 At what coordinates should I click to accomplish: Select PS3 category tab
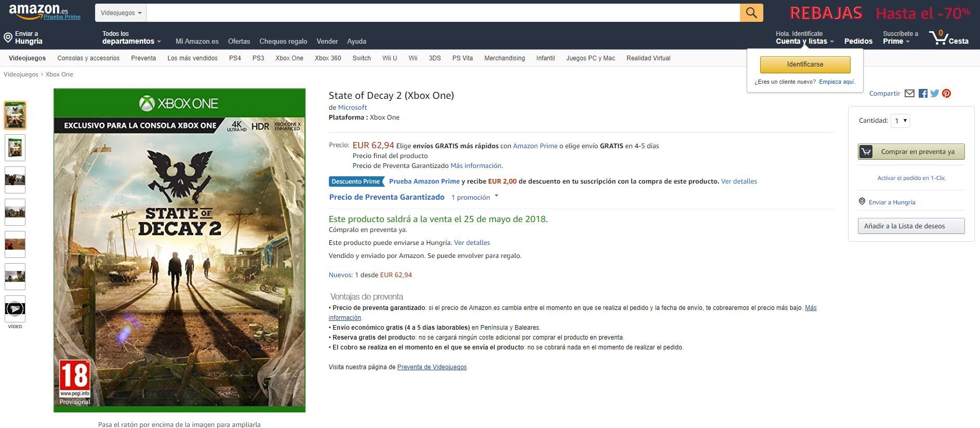(x=258, y=58)
